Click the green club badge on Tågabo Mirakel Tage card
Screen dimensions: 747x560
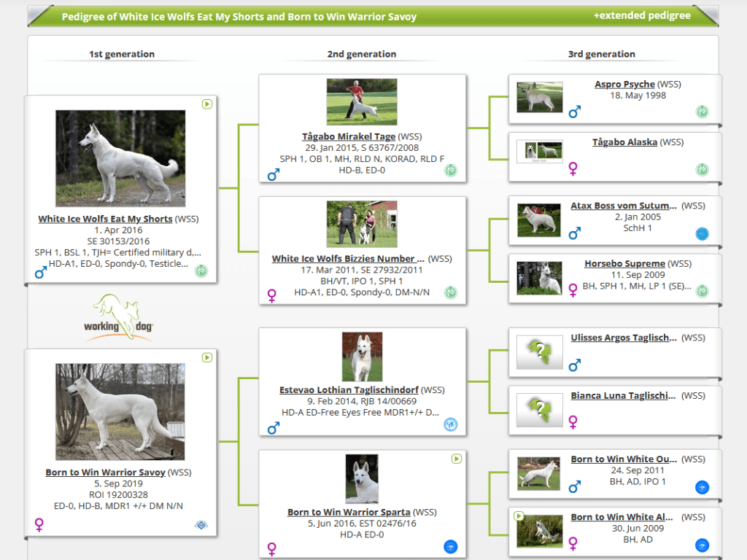[451, 171]
